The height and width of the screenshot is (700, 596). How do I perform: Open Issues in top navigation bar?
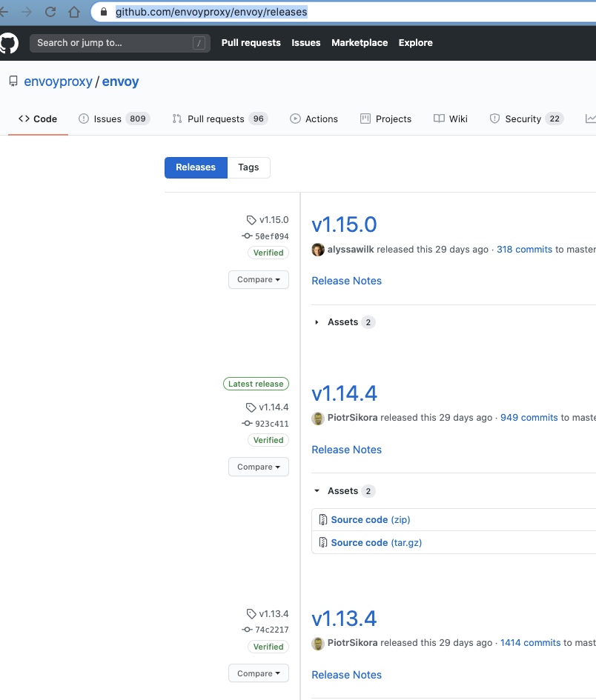tap(306, 43)
